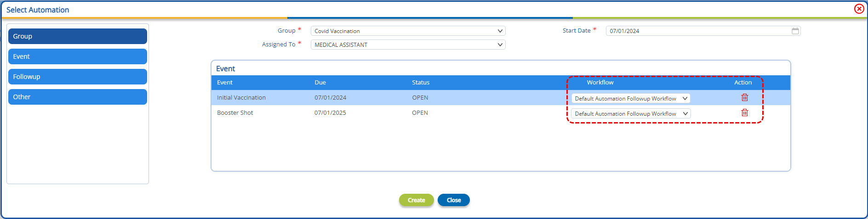Image resolution: width=868 pixels, height=219 pixels.
Task: Click the Workflow column header
Action: coord(600,83)
